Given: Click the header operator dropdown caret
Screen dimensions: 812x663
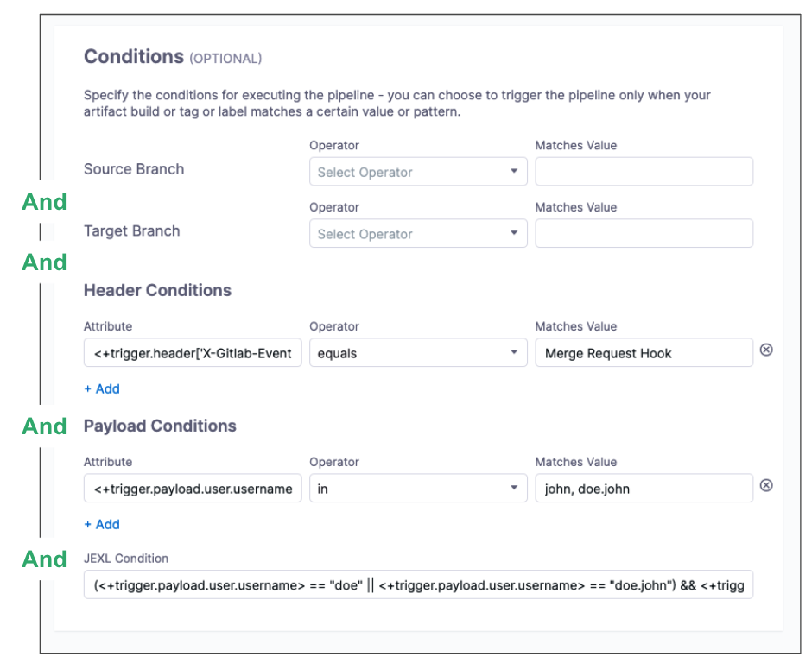Looking at the screenshot, I should tap(514, 353).
